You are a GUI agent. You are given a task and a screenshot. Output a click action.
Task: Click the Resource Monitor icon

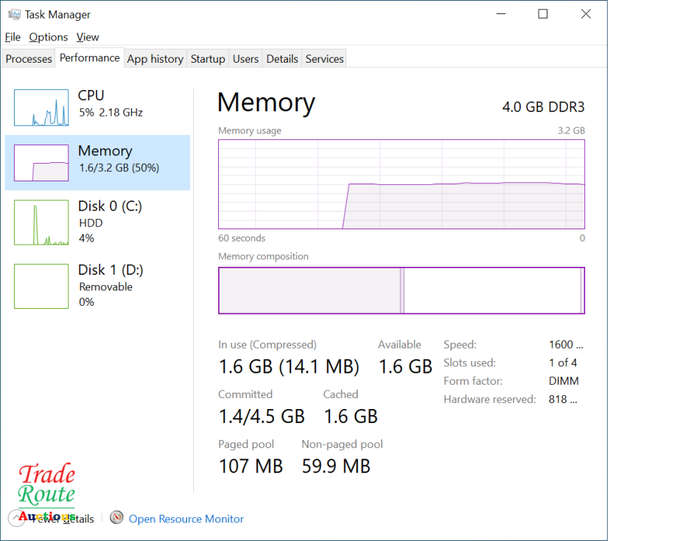117,518
